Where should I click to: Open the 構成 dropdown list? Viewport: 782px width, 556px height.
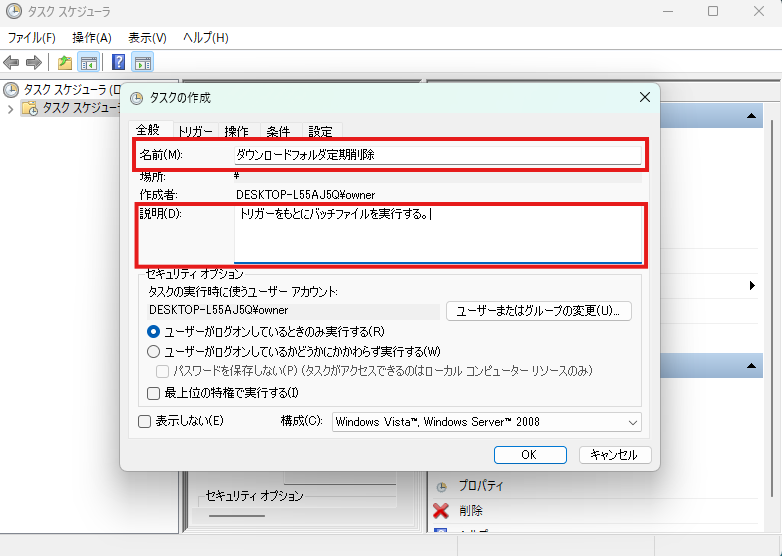click(x=486, y=422)
